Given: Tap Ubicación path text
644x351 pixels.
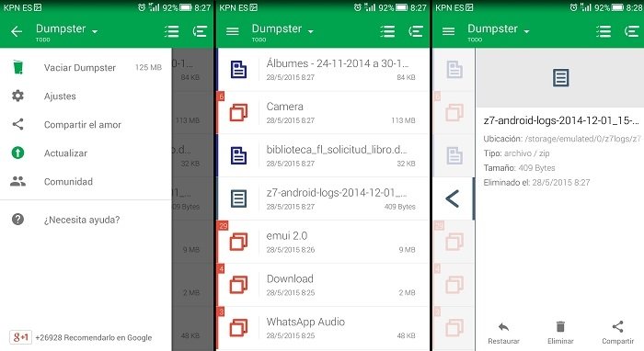Looking at the screenshot, I should [562, 139].
